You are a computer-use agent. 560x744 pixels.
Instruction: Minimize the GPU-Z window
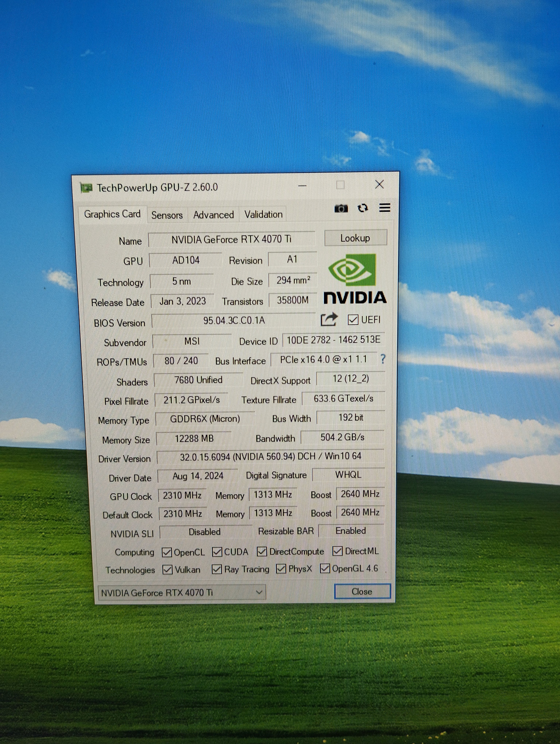303,186
